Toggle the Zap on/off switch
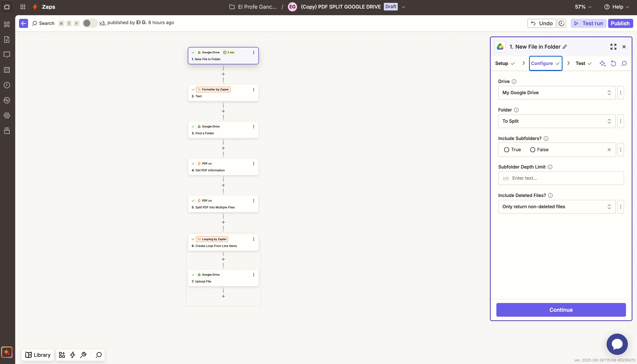The height and width of the screenshot is (364, 637). pyautogui.click(x=90, y=23)
